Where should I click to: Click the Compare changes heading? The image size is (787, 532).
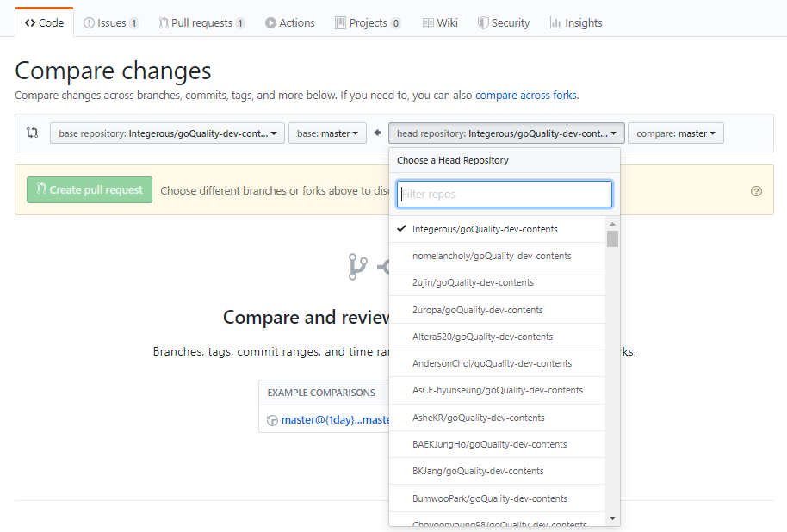[x=113, y=71]
